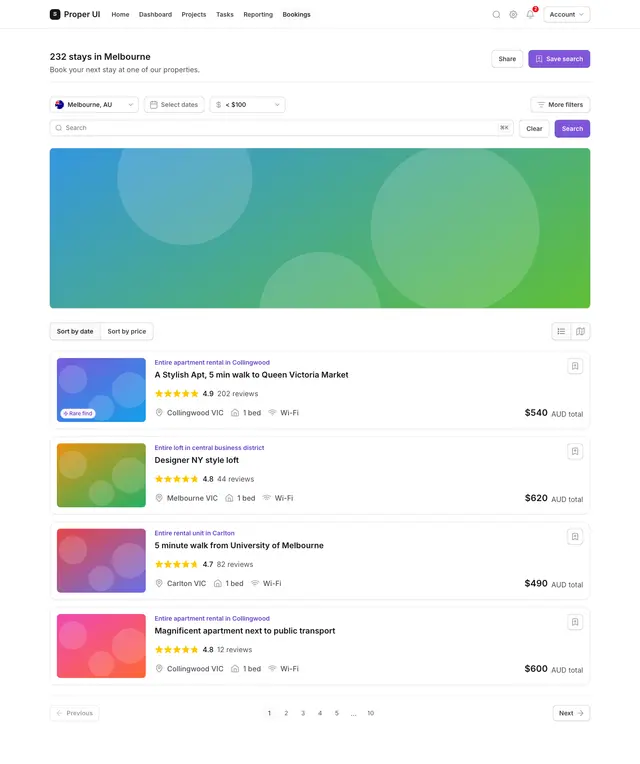640x764 pixels.
Task: Open notifications bell icon
Action: (x=530, y=14)
